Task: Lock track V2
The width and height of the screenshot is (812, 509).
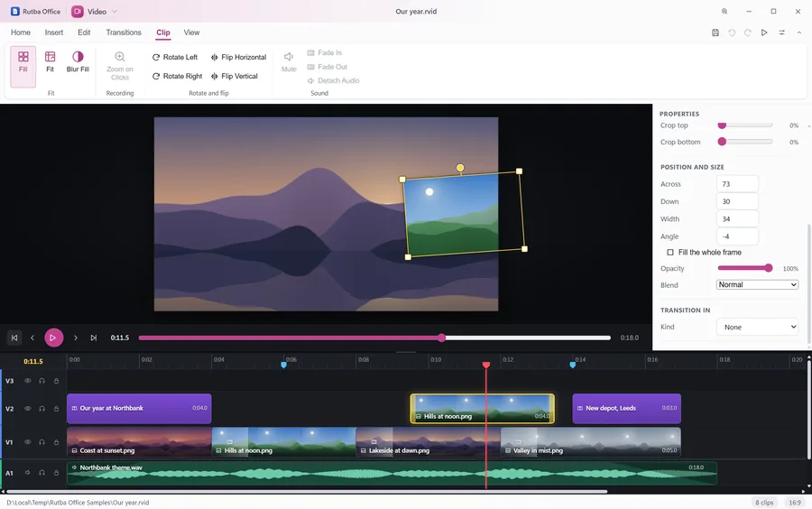Action: [57, 409]
